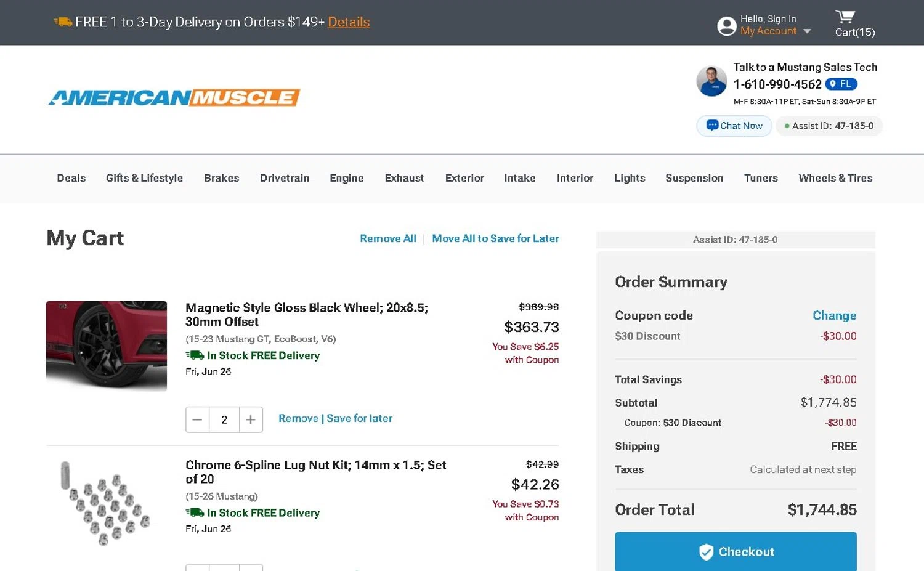Change the coupon code
The width and height of the screenshot is (924, 571).
(x=834, y=315)
